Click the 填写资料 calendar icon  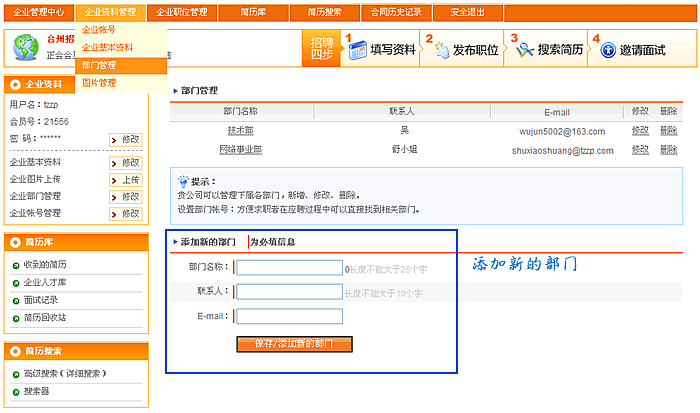[358, 49]
